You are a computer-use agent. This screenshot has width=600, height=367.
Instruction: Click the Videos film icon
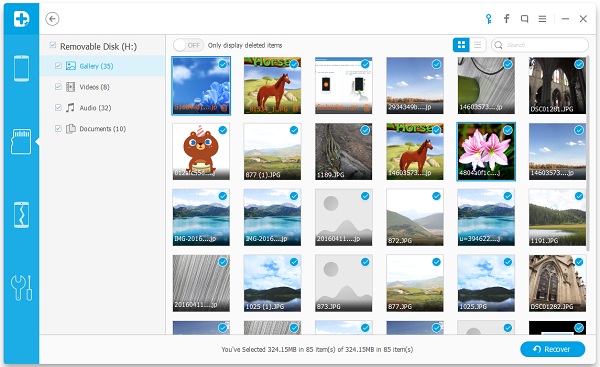tap(70, 87)
